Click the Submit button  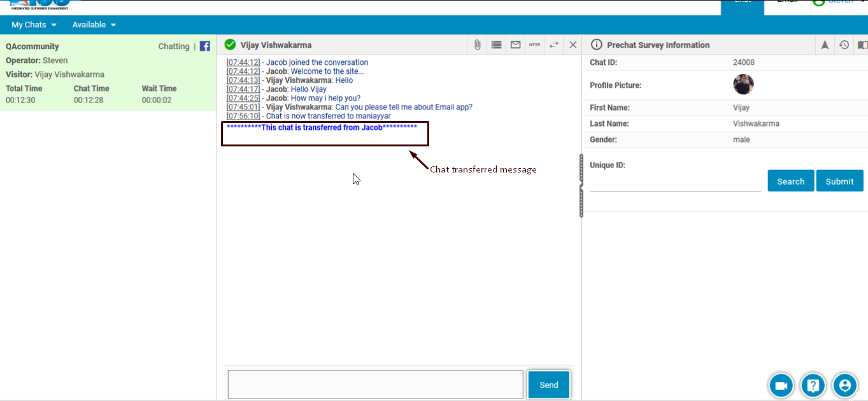coord(839,181)
